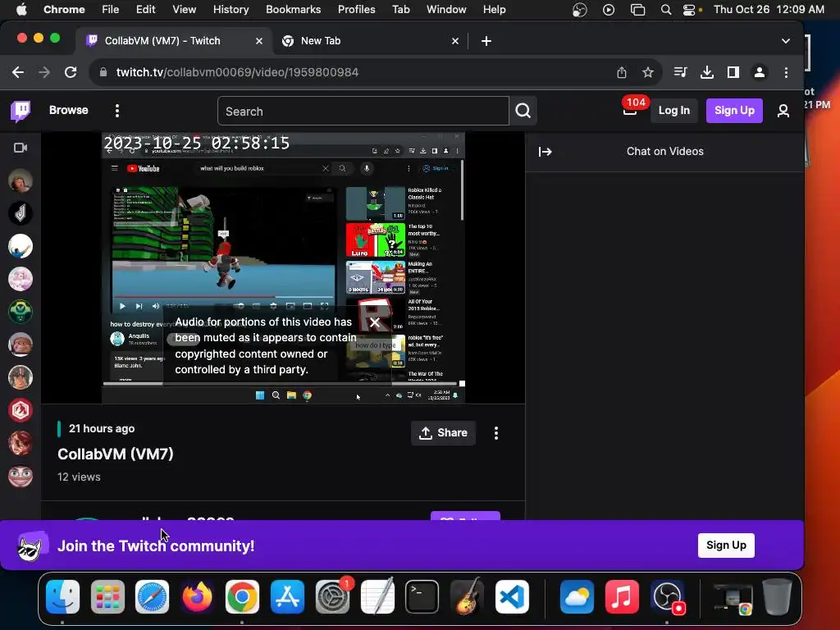Click the search magnifier button

[523, 111]
